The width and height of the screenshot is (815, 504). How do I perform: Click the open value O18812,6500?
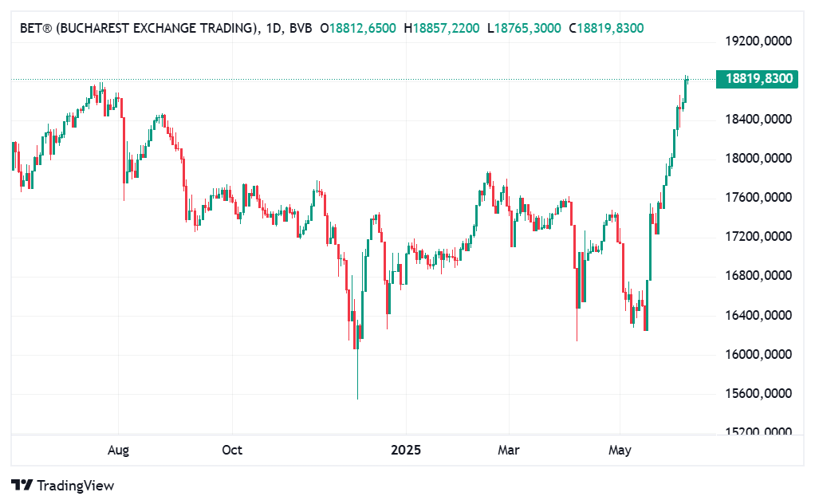pyautogui.click(x=358, y=29)
